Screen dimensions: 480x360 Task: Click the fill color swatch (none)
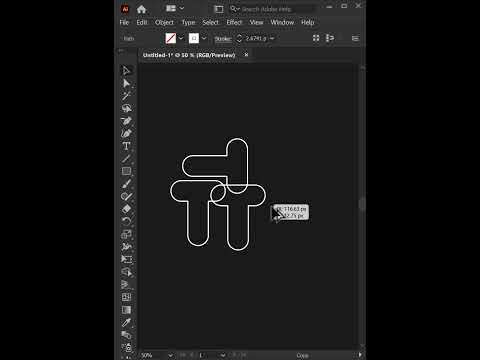pyautogui.click(x=171, y=38)
